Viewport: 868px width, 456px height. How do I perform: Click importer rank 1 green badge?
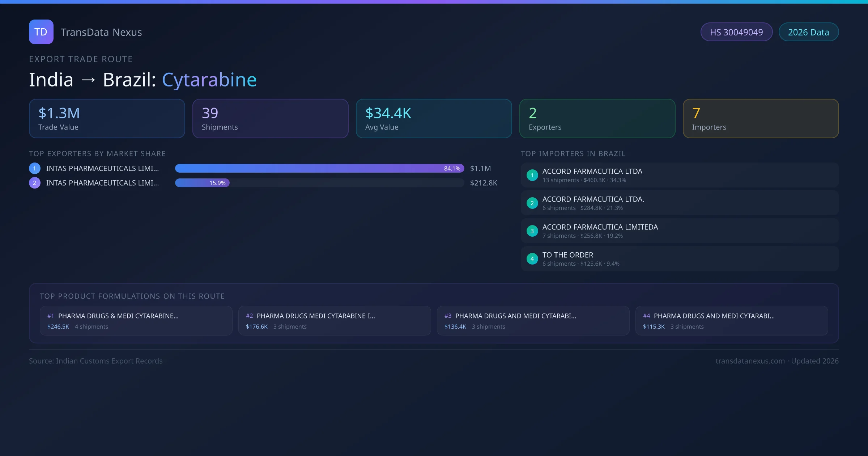[x=532, y=175]
